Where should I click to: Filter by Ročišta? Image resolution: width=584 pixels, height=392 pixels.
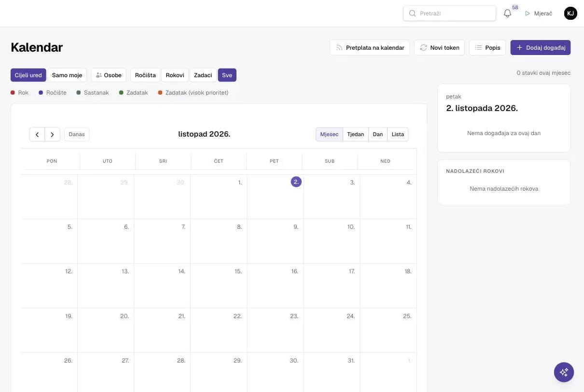tap(145, 75)
